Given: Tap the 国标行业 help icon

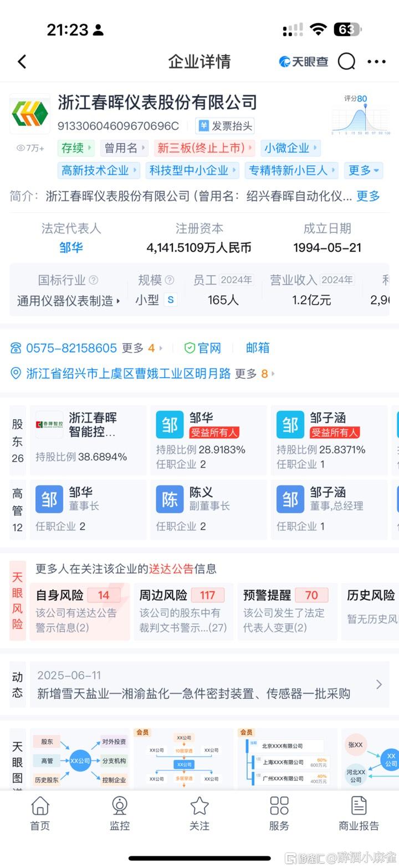Looking at the screenshot, I should (x=94, y=280).
